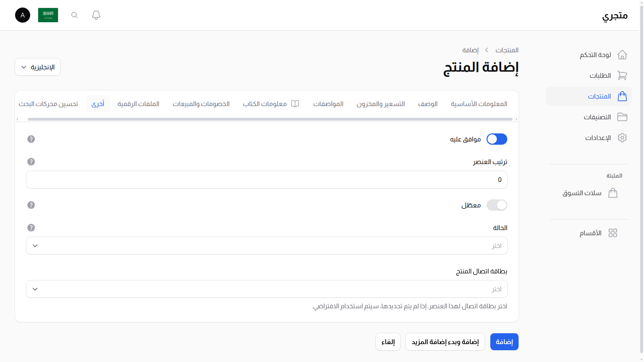
Task: Click the help icon next to الحالة
Action: click(31, 227)
